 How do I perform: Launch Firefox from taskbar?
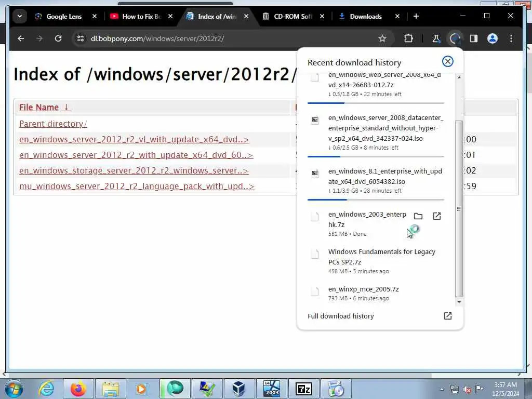[78, 389]
